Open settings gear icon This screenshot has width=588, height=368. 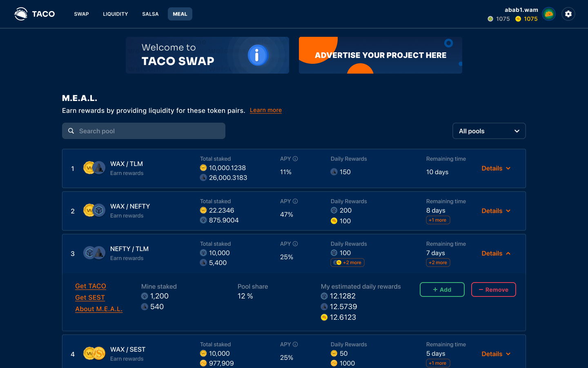tap(568, 14)
